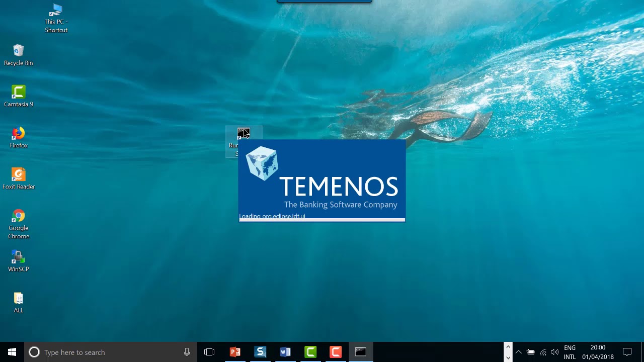The width and height of the screenshot is (644, 362).
Task: Open the clock and calendar flyout
Action: [598, 352]
